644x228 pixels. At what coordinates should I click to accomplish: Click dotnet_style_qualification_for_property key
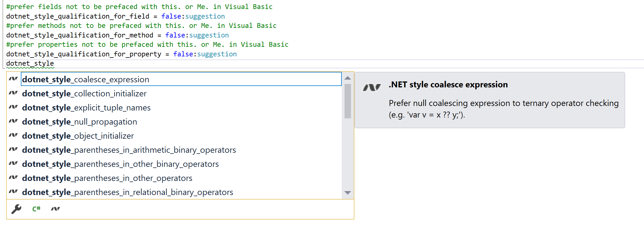click(84, 54)
